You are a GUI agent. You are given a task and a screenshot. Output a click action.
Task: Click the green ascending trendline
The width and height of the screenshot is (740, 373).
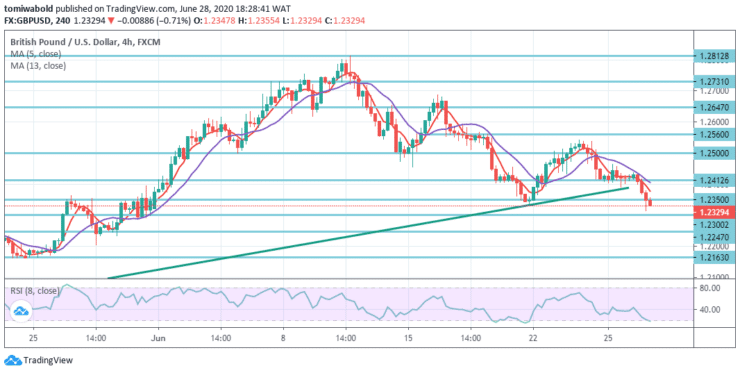[x=369, y=233]
